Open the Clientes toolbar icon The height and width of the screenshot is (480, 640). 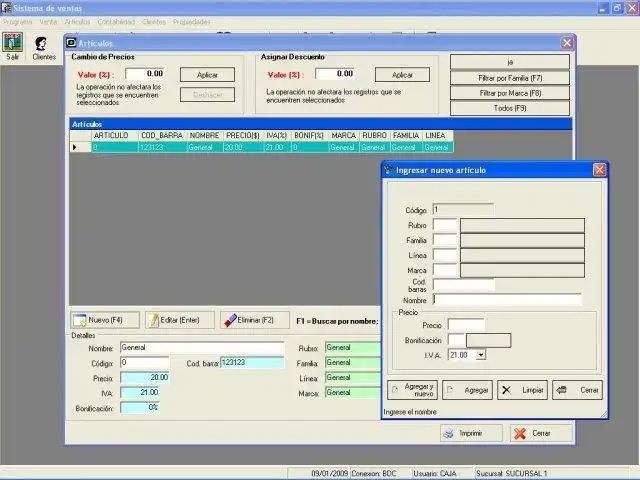(44, 46)
